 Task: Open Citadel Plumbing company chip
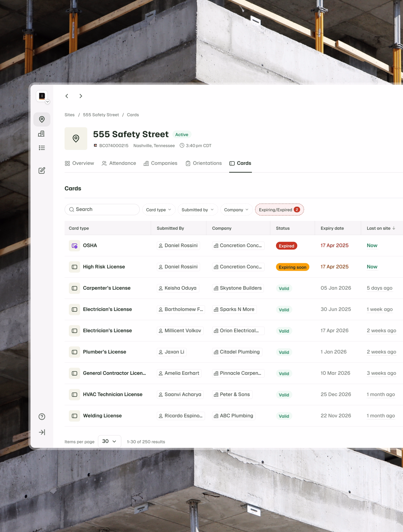click(x=237, y=352)
